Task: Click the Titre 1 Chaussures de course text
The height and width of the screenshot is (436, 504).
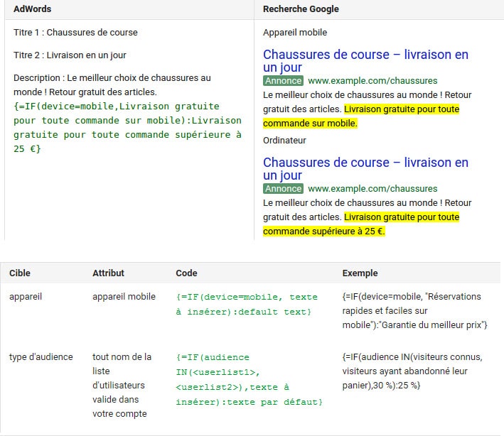Action: [x=75, y=33]
